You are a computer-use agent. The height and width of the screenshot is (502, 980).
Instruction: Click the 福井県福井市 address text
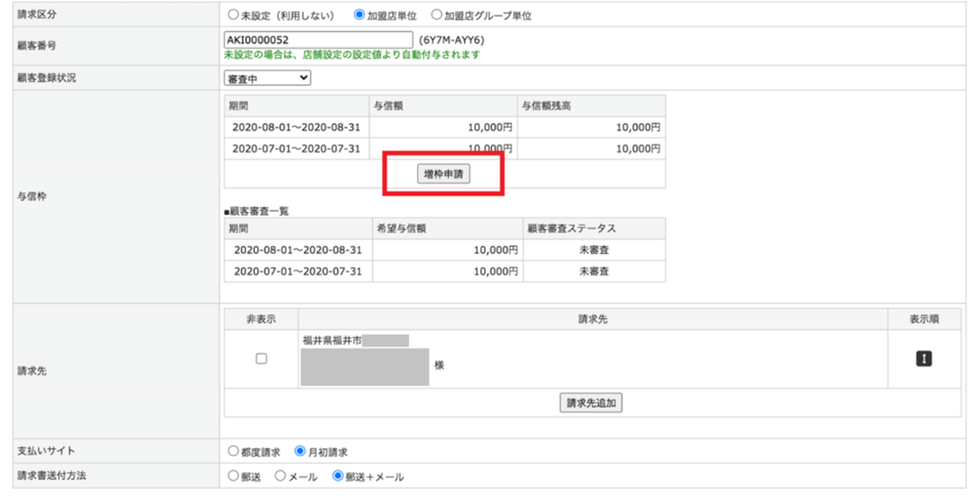[332, 340]
